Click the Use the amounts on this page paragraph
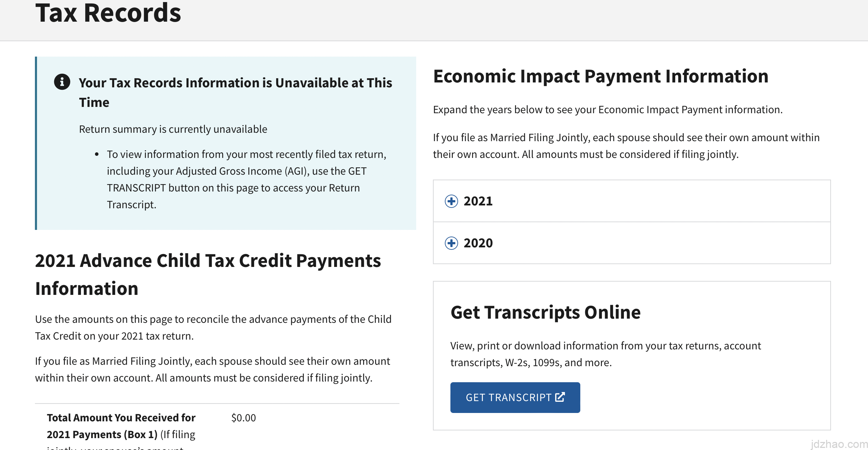 213,328
